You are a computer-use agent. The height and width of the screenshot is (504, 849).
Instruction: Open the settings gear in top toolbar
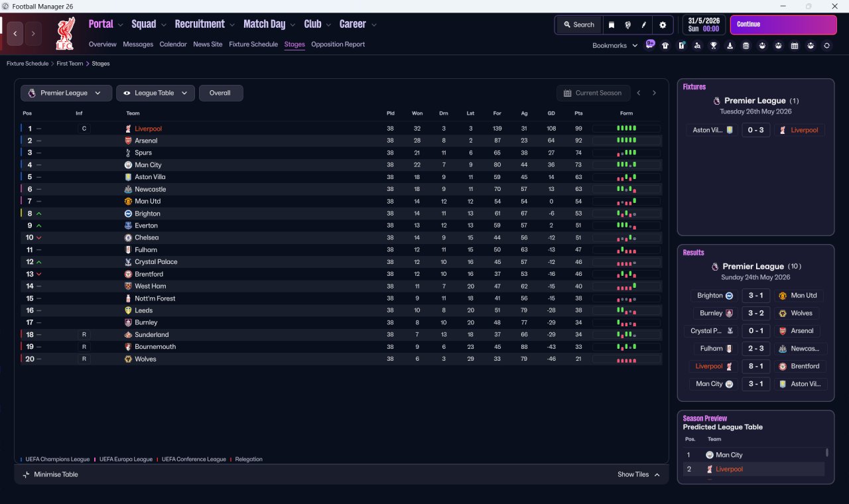[663, 25]
